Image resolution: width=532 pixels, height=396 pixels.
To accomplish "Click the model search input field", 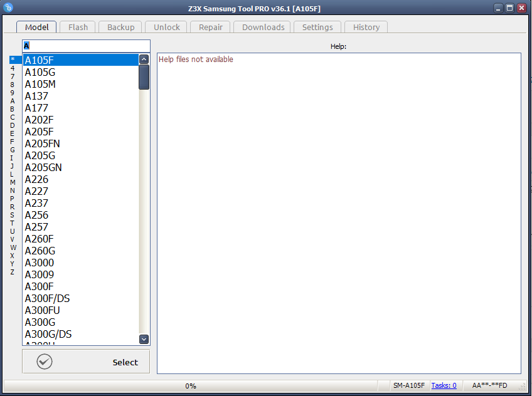I will pyautogui.click(x=86, y=46).
